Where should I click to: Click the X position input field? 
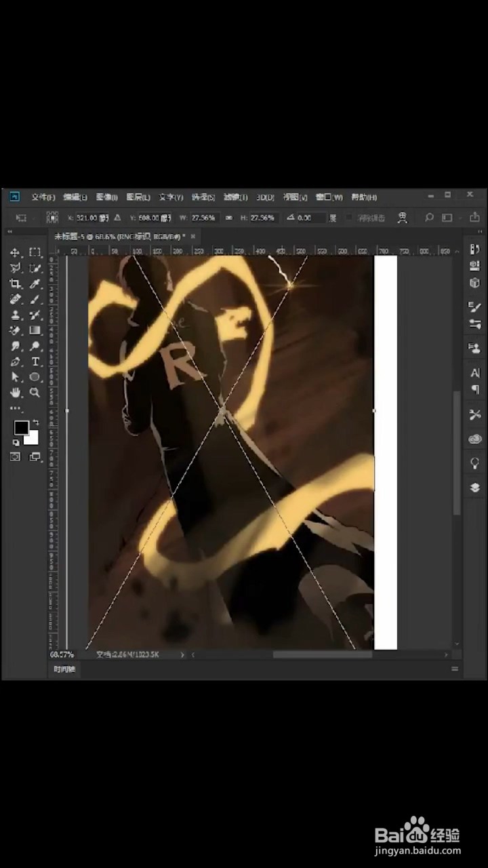(x=92, y=218)
